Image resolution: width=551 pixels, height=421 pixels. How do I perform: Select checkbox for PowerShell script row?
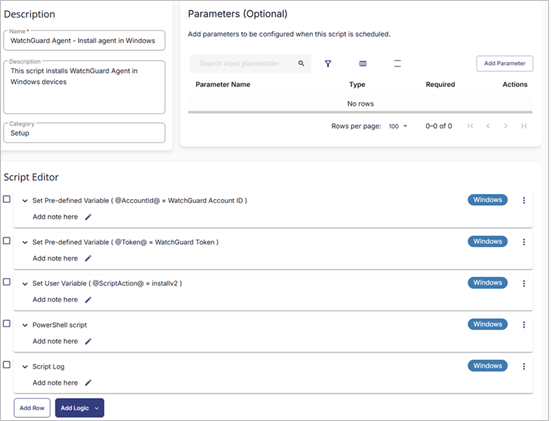pyautogui.click(x=7, y=323)
